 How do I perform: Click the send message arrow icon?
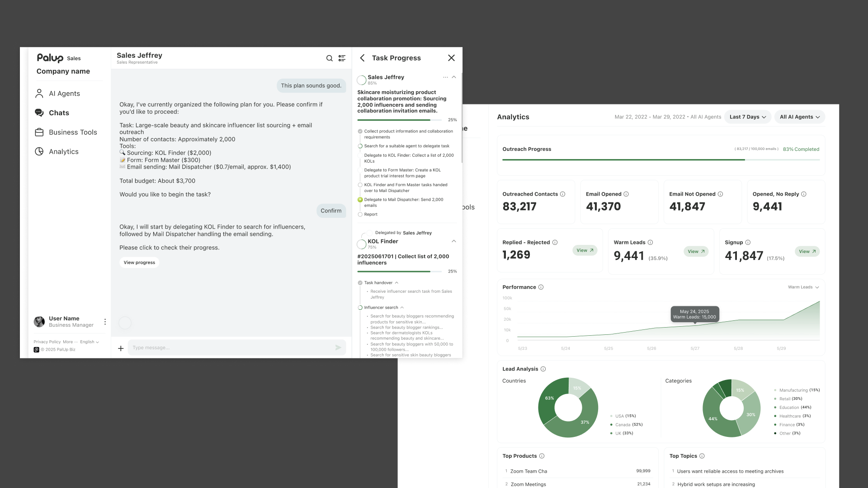(338, 347)
